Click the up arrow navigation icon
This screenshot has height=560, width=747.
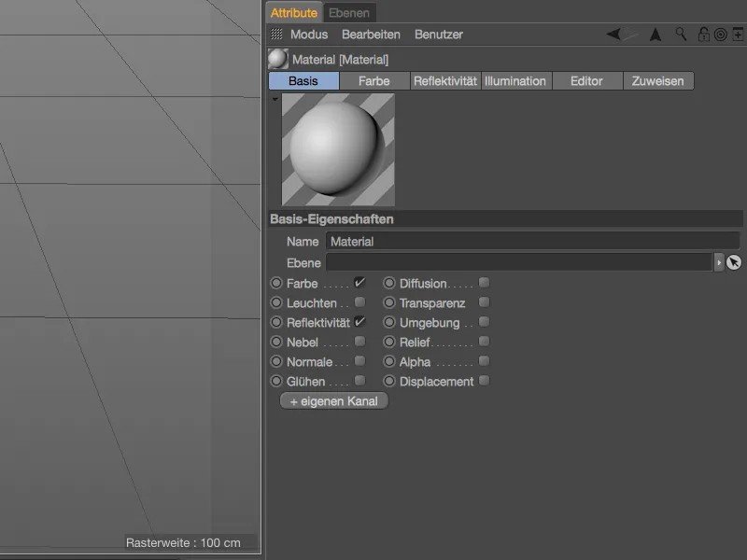pos(655,35)
